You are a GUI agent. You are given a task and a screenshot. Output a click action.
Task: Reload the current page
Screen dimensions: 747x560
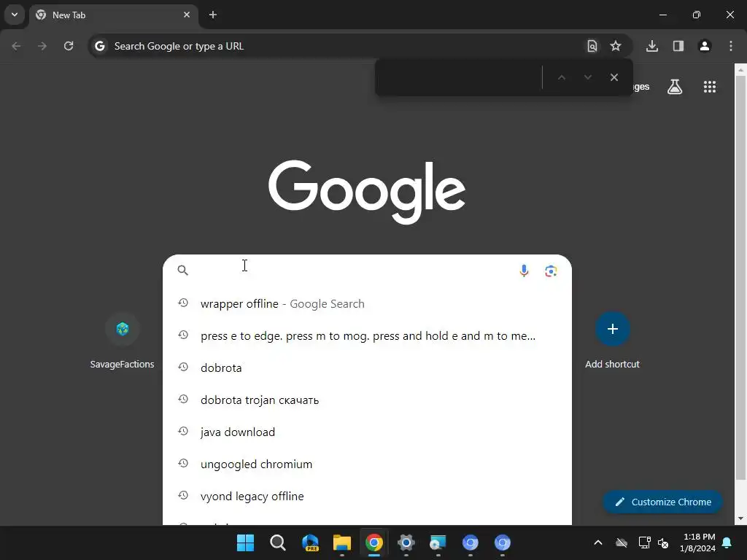pos(69,46)
